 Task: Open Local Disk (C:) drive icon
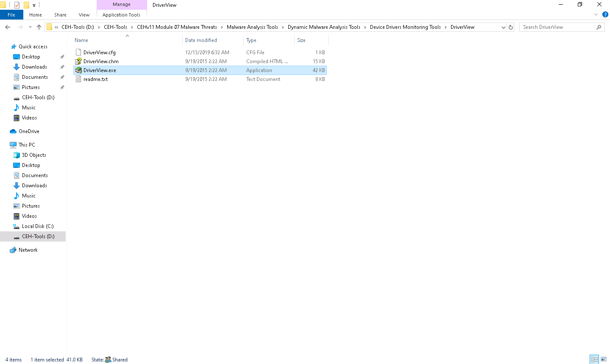click(x=17, y=226)
